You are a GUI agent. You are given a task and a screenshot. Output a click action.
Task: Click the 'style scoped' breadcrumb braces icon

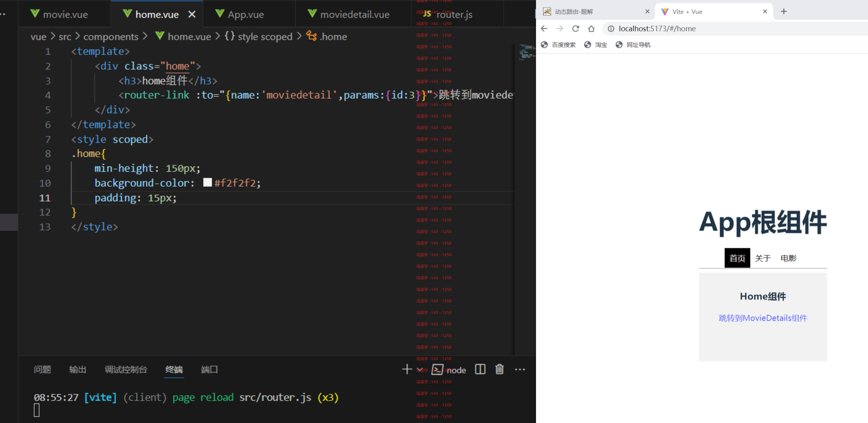click(229, 36)
